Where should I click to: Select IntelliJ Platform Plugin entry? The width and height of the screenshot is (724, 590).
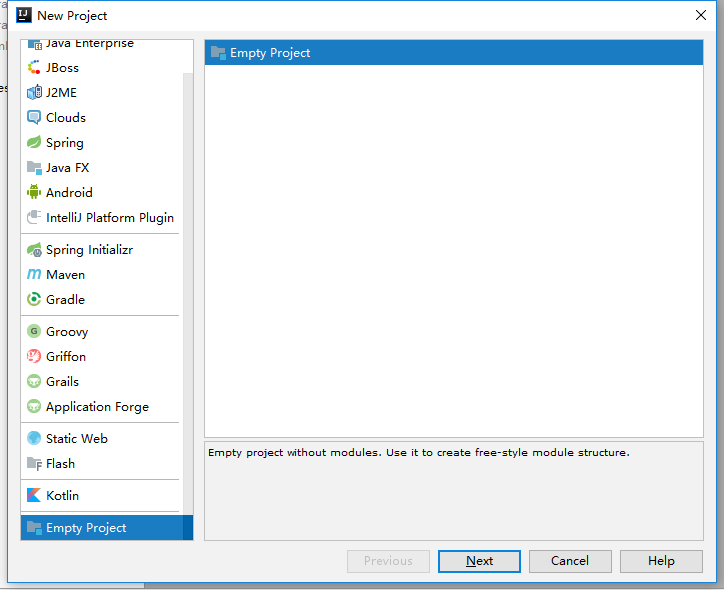click(x=100, y=217)
